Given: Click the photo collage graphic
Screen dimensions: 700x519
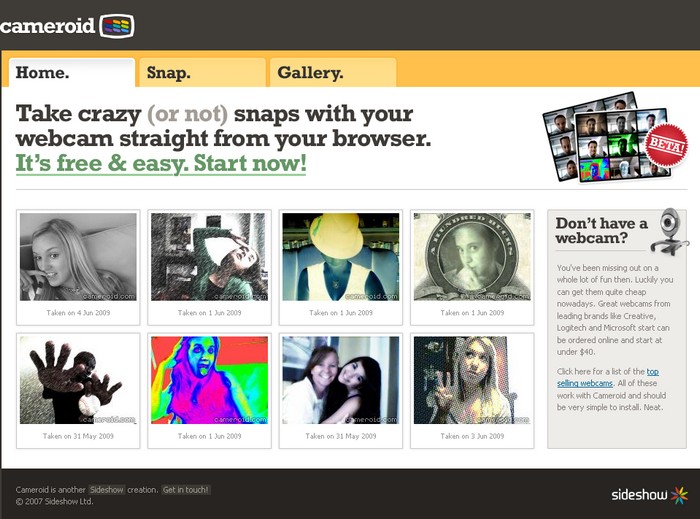Looking at the screenshot, I should (x=603, y=136).
